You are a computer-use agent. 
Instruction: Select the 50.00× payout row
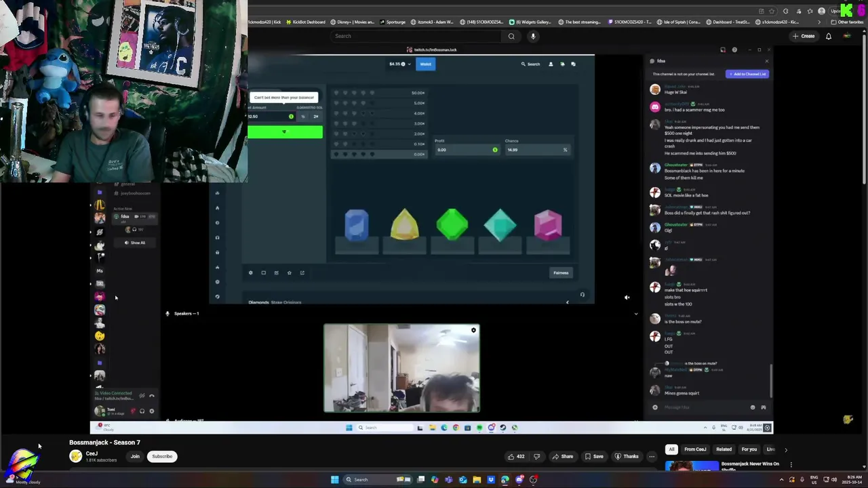[x=378, y=93]
